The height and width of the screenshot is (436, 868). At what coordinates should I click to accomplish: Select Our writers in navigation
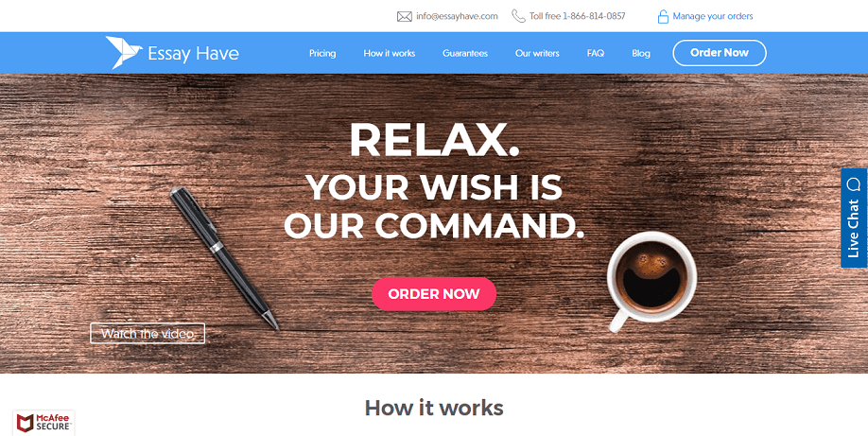(x=537, y=53)
